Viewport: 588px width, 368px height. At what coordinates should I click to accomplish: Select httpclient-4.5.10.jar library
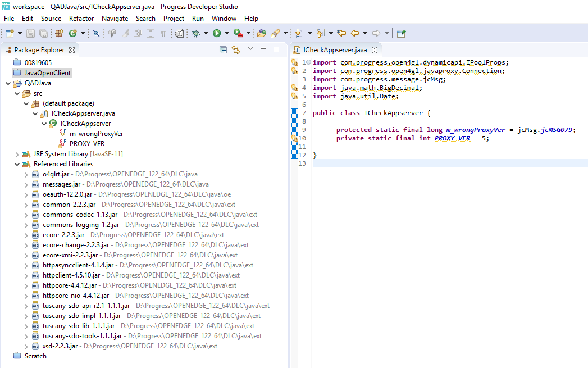point(71,275)
